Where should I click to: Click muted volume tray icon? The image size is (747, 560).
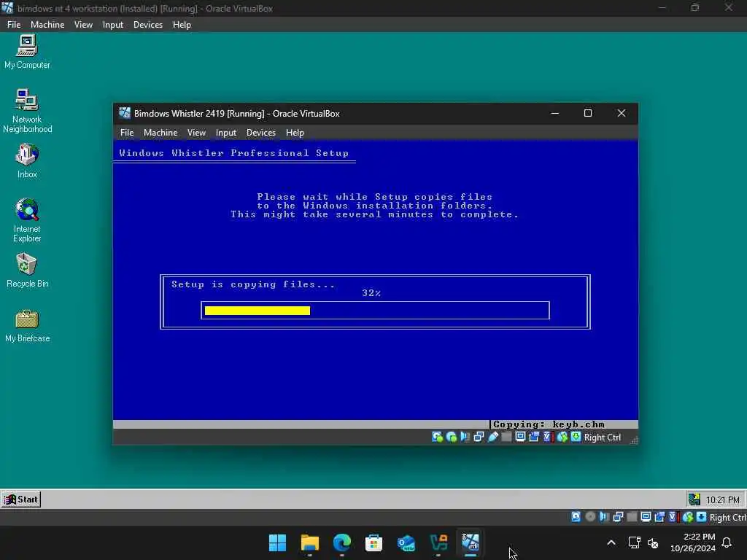click(x=653, y=542)
